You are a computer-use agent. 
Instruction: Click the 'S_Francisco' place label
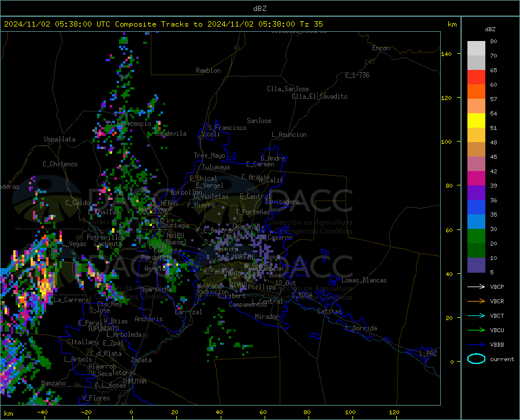pos(227,128)
